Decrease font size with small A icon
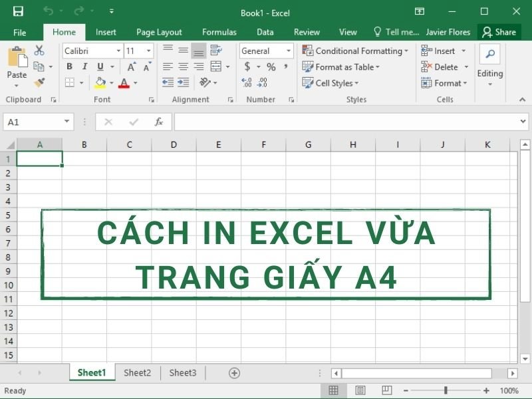This screenshot has height=399, width=532. 147,66
